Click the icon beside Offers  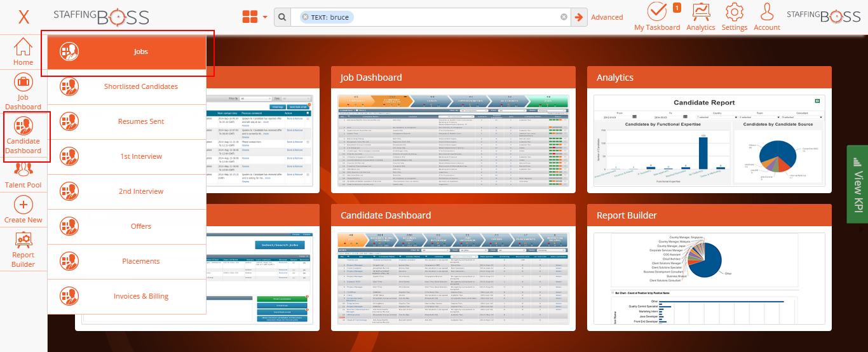click(69, 226)
